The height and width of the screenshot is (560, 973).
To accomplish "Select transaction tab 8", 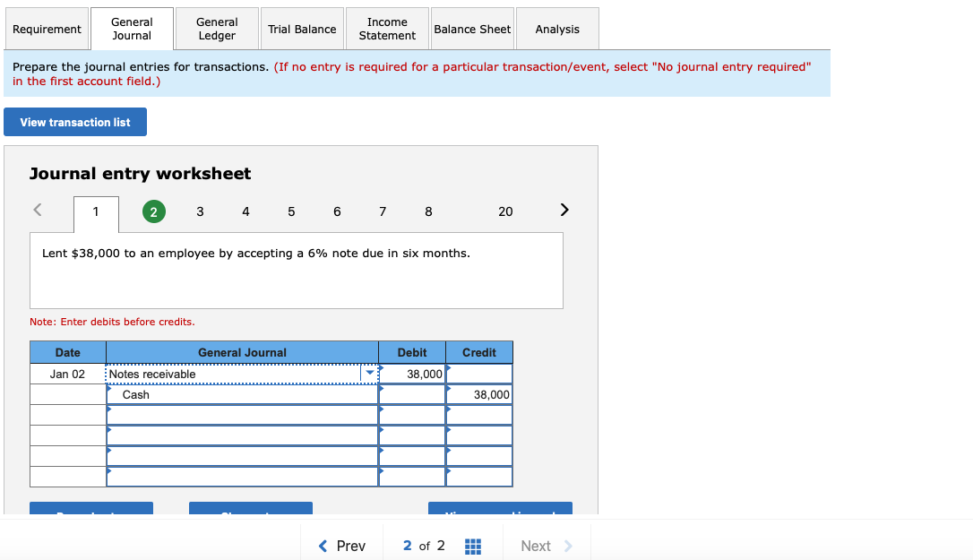I will coord(428,211).
